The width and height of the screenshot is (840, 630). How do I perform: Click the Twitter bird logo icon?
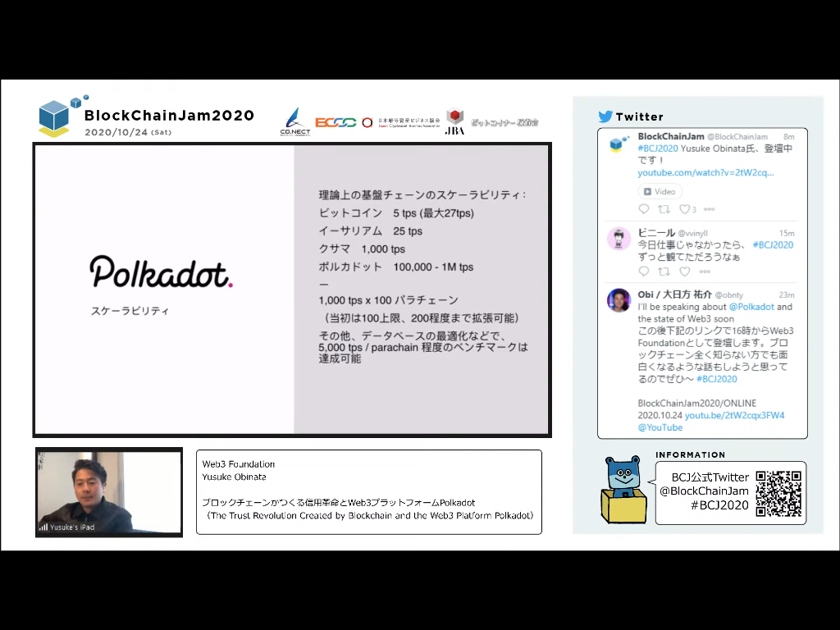point(605,116)
